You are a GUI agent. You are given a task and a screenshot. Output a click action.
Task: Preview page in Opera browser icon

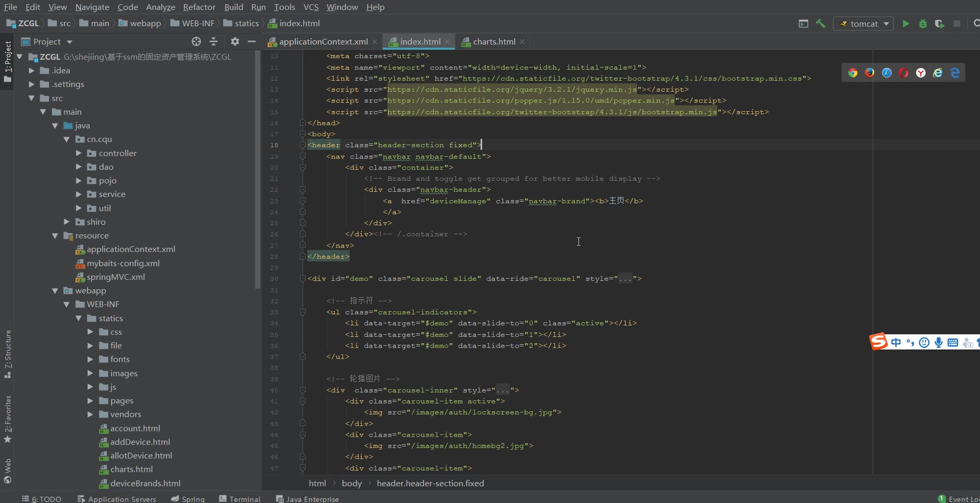904,73
